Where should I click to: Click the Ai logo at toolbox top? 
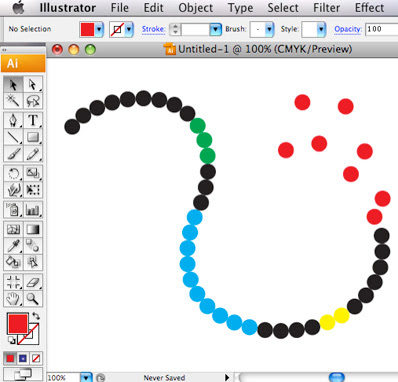click(x=23, y=63)
